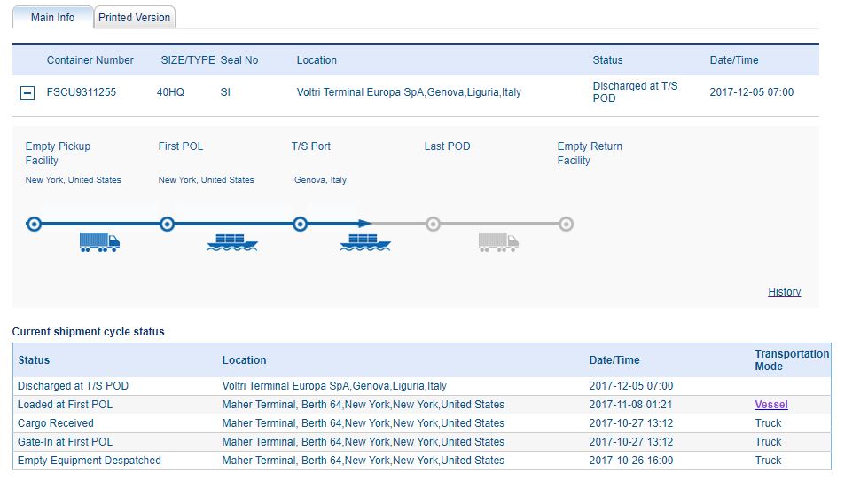This screenshot has width=868, height=481.
Task: Select the First POL route node
Action: (x=167, y=225)
